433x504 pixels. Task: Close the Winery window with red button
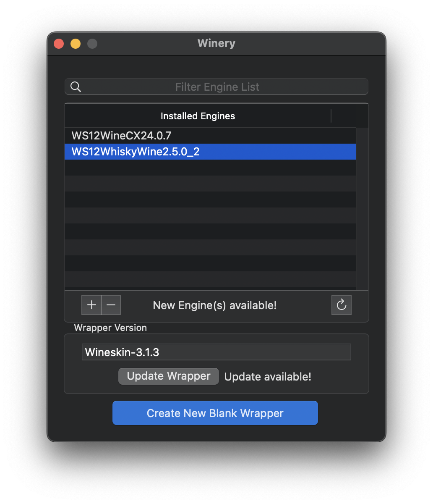[59, 44]
